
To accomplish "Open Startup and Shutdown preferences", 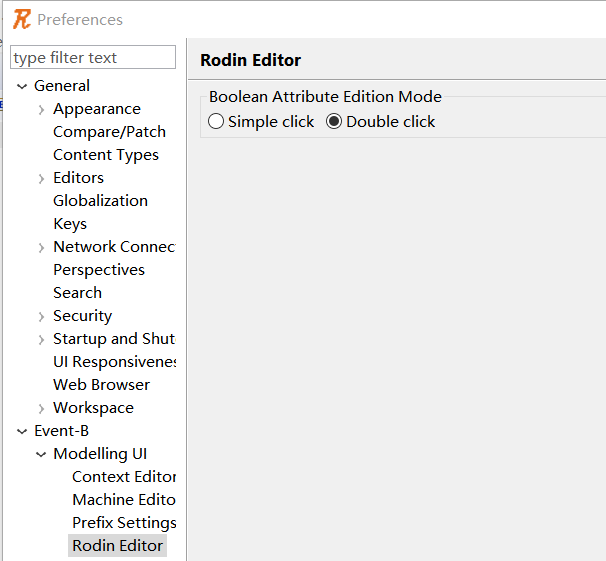I will [114, 338].
